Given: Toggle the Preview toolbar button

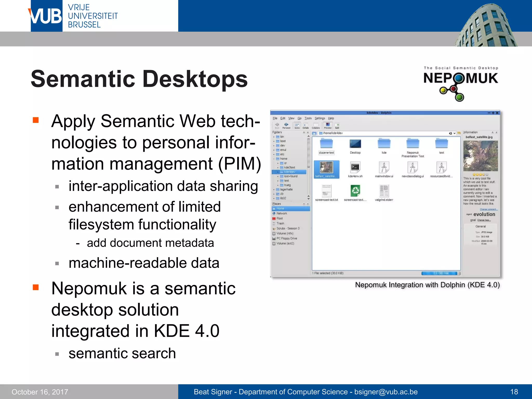Looking at the screenshot, I should [x=328, y=125].
